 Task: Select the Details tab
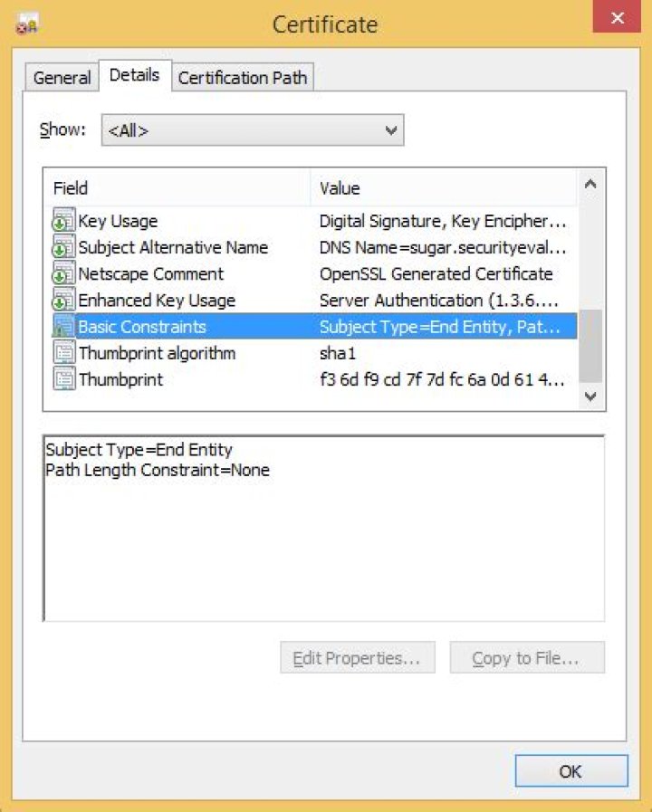[x=135, y=76]
